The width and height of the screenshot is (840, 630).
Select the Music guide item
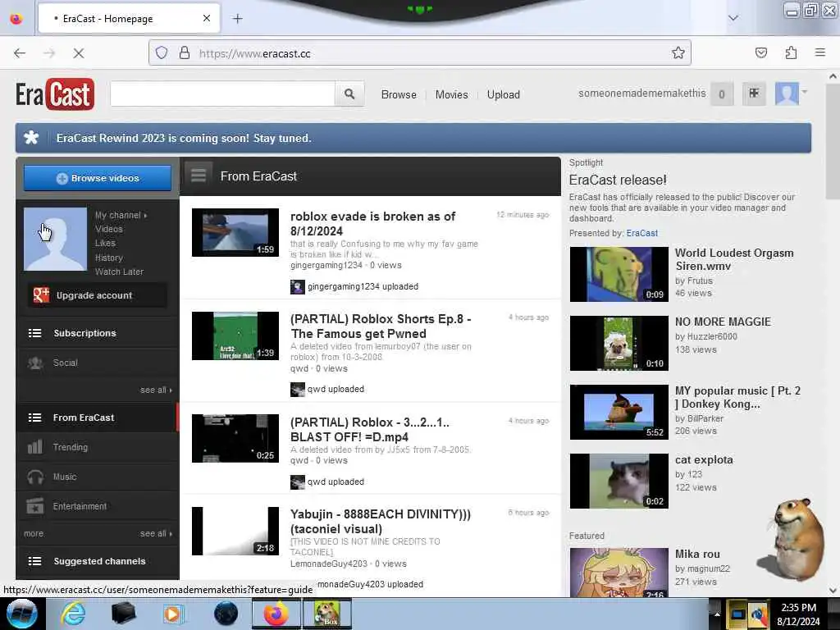pos(98,477)
